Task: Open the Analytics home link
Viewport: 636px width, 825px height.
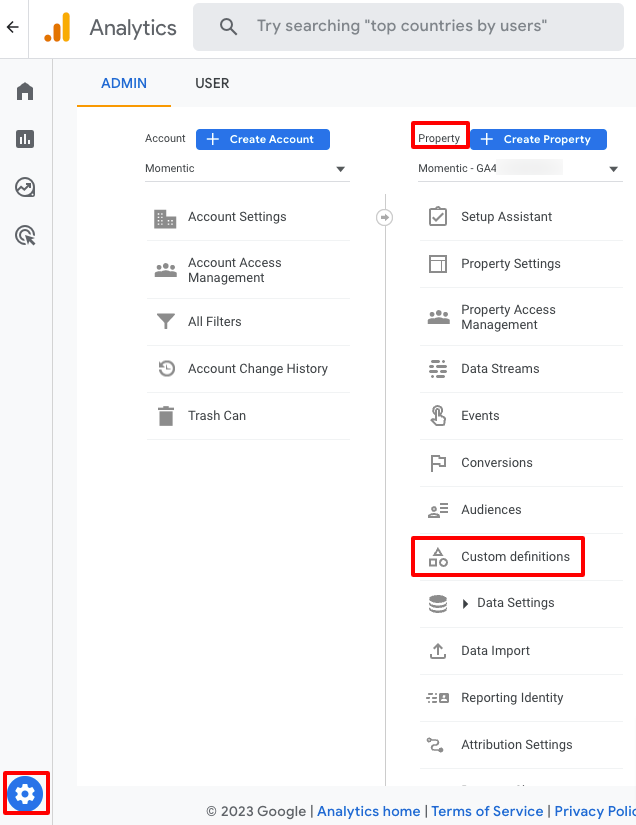Action: tap(368, 811)
